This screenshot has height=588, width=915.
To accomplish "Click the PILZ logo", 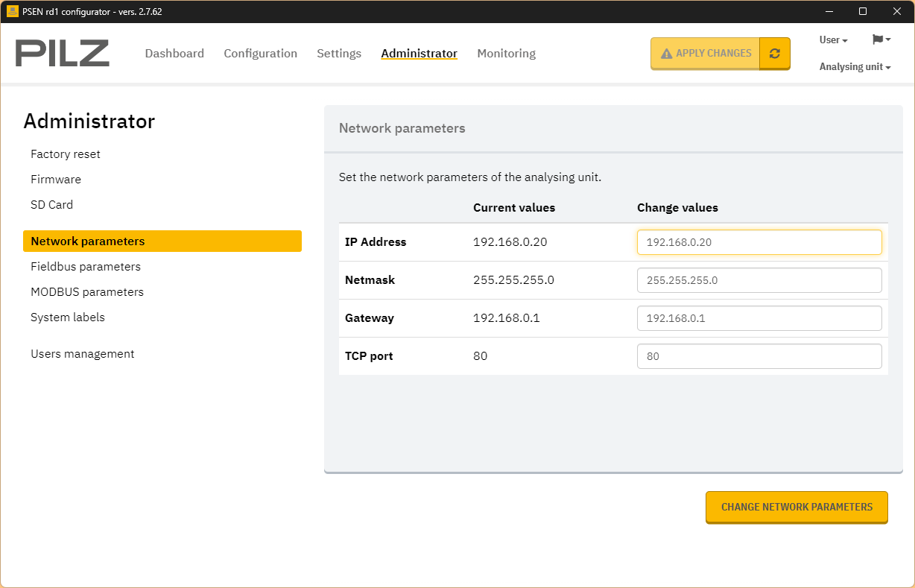I will 63,54.
